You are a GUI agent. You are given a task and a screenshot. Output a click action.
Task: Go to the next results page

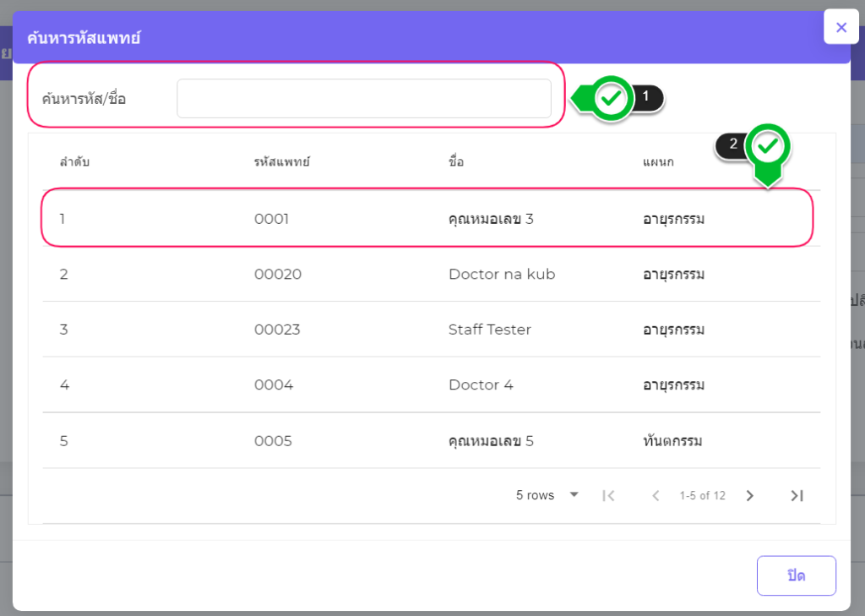749,496
